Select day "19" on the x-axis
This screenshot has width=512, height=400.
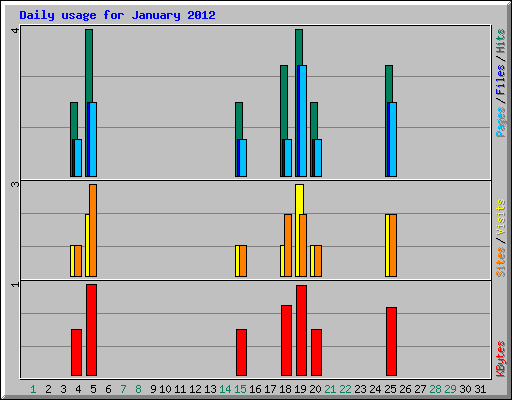[x=300, y=389]
